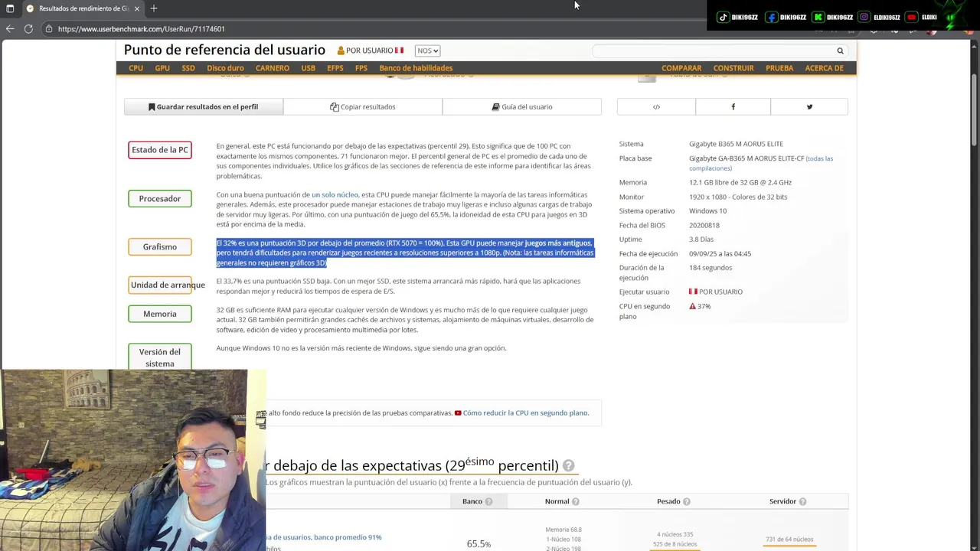Click the red warning icon beside 37%
Viewport: 980px width, 551px height.
(x=692, y=306)
